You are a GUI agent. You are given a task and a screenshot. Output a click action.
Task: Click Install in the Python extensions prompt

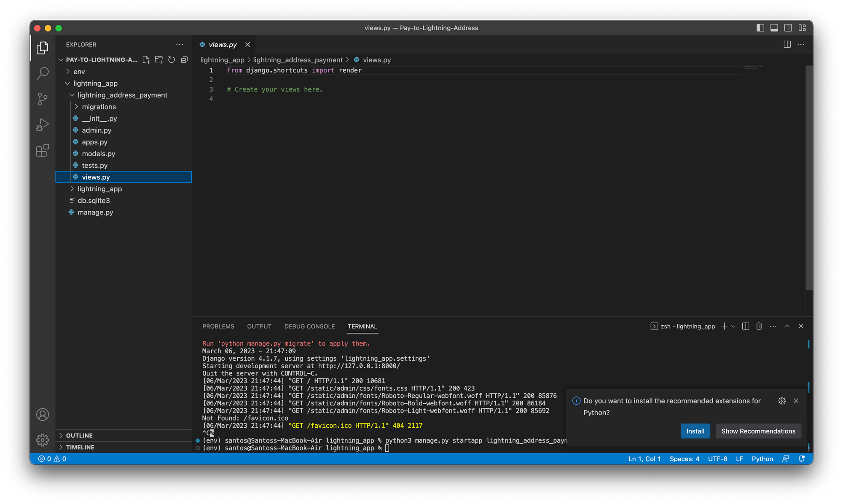[695, 431]
